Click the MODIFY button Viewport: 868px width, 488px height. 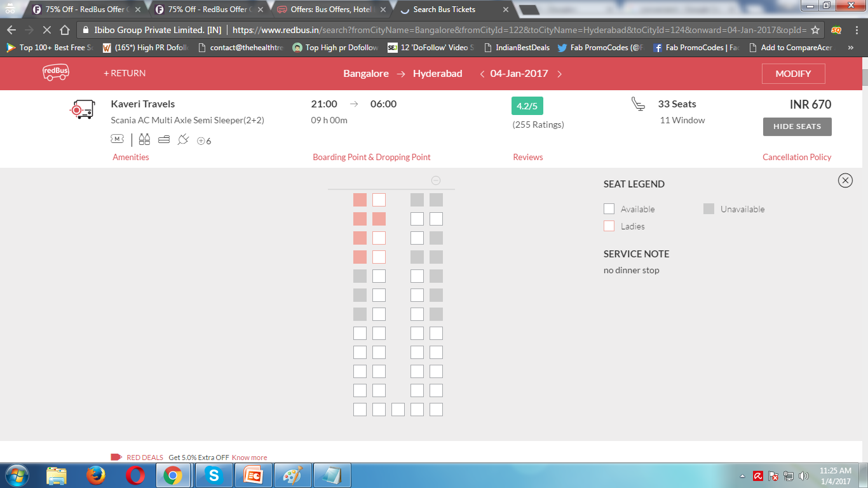click(793, 74)
